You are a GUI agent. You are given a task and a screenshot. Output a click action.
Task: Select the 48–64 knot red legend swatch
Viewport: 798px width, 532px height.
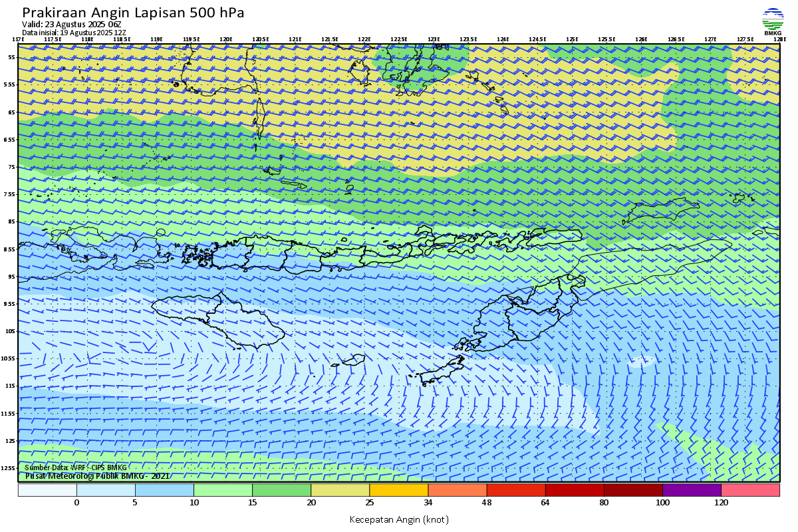(x=515, y=490)
